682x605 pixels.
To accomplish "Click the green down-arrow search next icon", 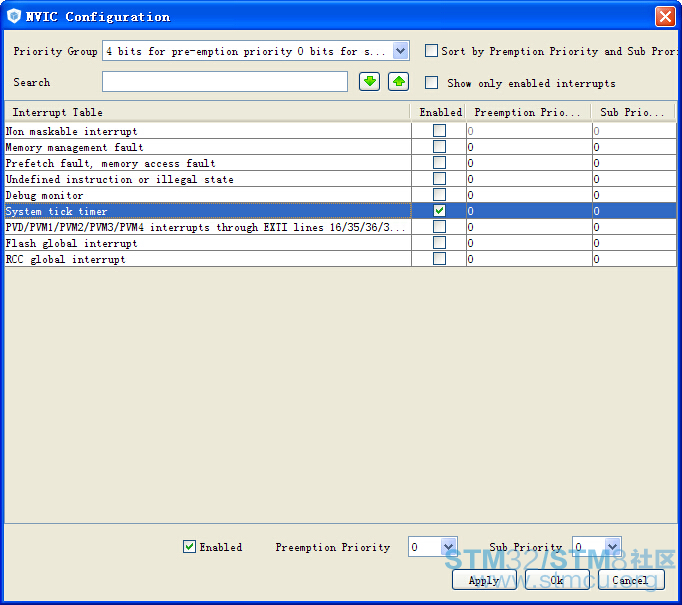I will pyautogui.click(x=369, y=82).
